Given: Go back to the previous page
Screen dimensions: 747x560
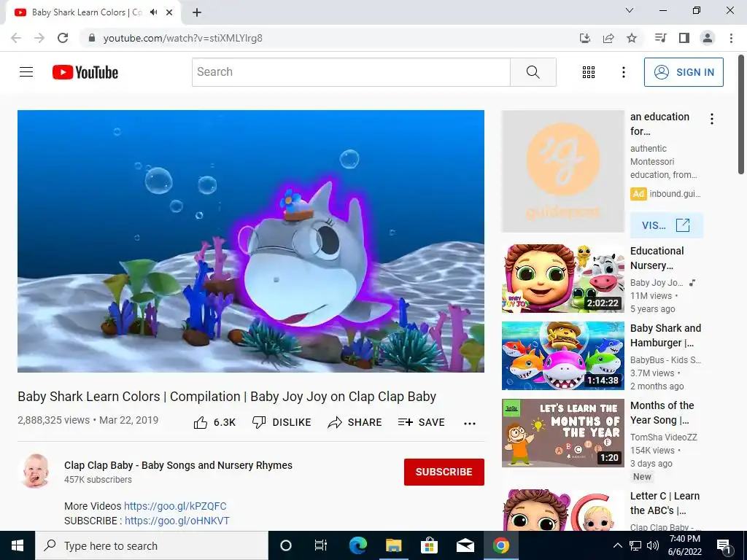Looking at the screenshot, I should (x=16, y=38).
